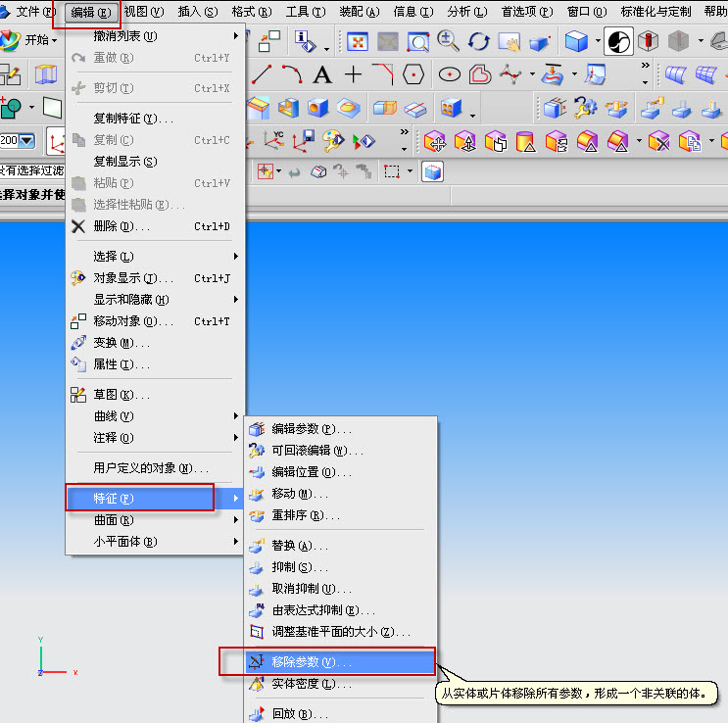Choose 编辑位置 in submenu
This screenshot has width=728, height=723.
tap(341, 472)
